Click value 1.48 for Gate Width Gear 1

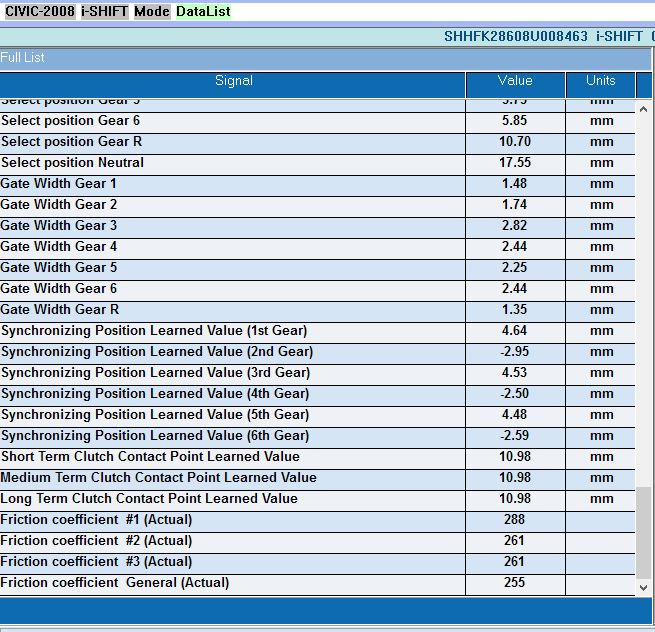[x=515, y=183]
